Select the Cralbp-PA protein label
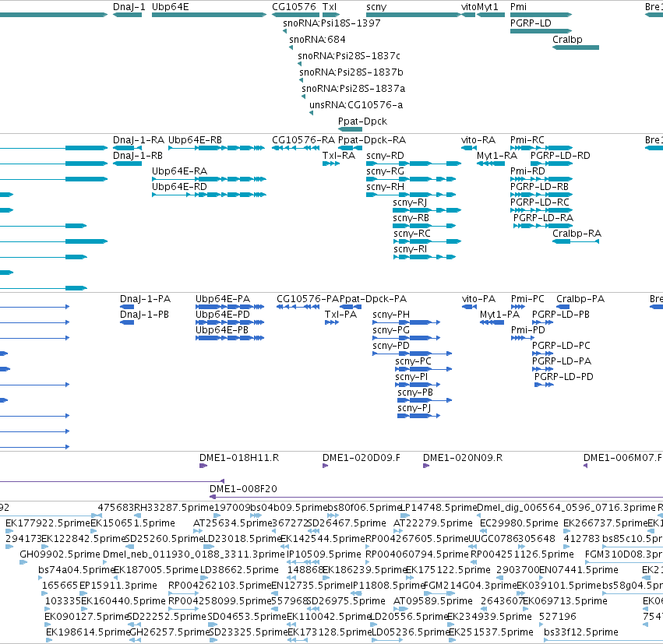Viewport: 663px width, 644px height. click(x=580, y=299)
